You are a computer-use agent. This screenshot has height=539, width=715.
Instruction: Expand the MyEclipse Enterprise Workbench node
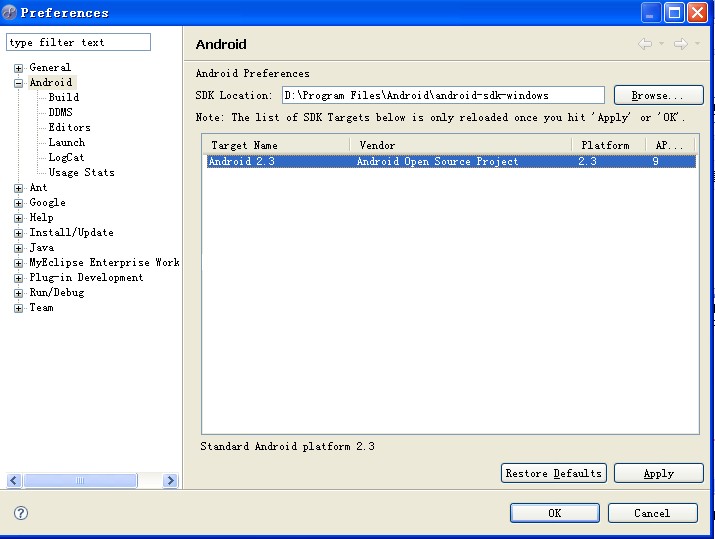tap(18, 264)
